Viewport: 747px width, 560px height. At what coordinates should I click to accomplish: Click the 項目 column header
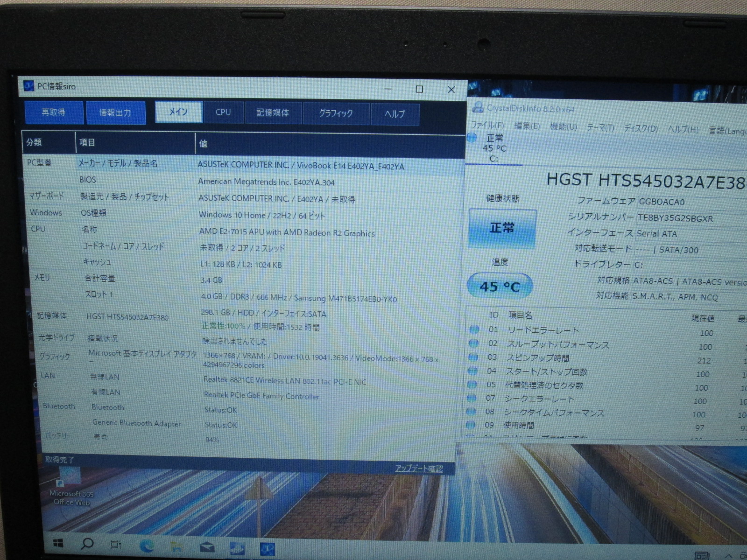coord(135,143)
